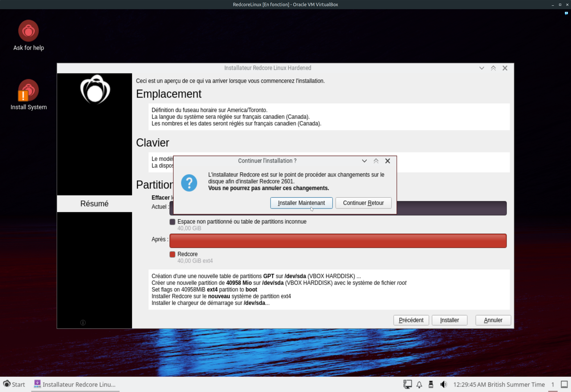The image size is (571, 392).
Task: Open the Install System desktop icon
Action: (28, 90)
